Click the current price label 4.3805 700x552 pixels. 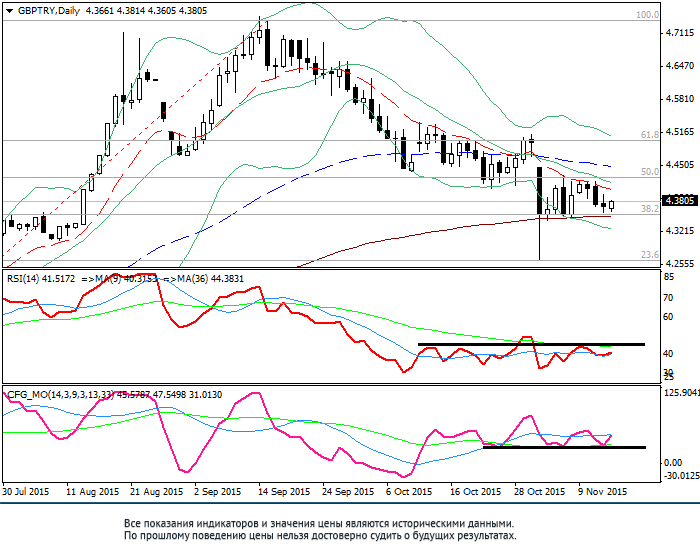(x=680, y=201)
